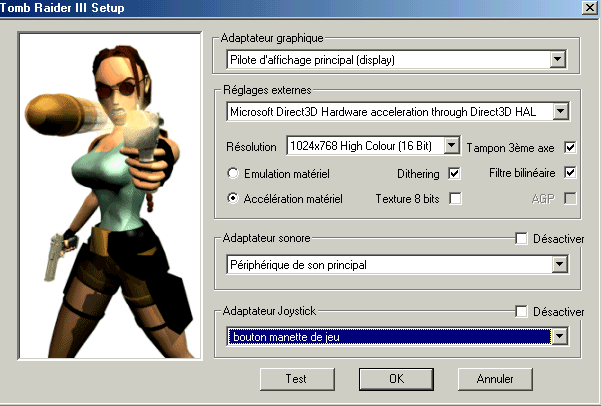Close the Tomb Raider III Setup window

[x=589, y=8]
